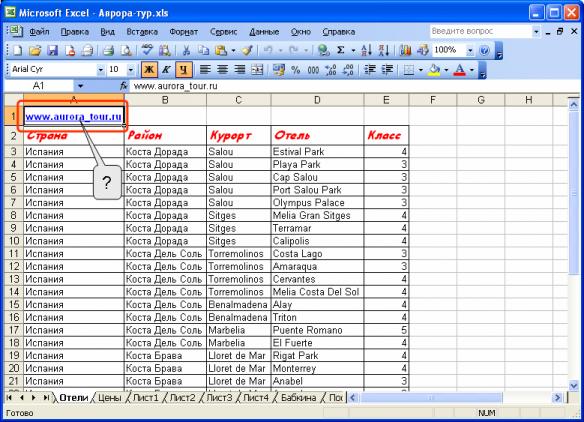
Task: Click the Decrease Decimal icon
Action: 348,70
